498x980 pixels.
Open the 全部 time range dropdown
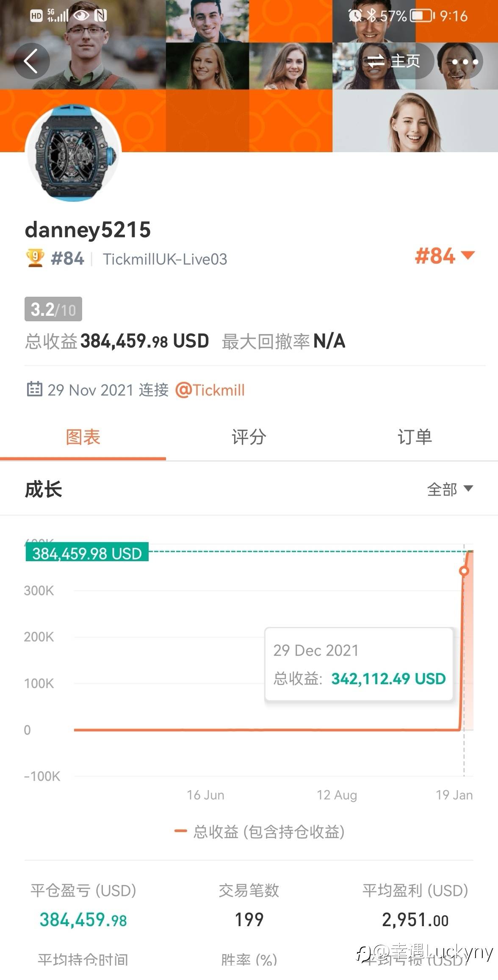(450, 489)
